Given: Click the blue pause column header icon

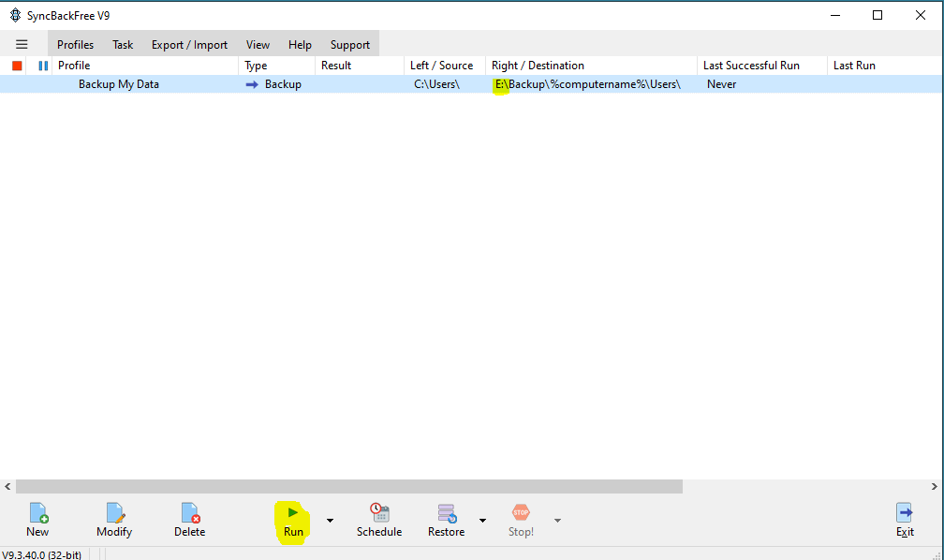Looking at the screenshot, I should 42,66.
